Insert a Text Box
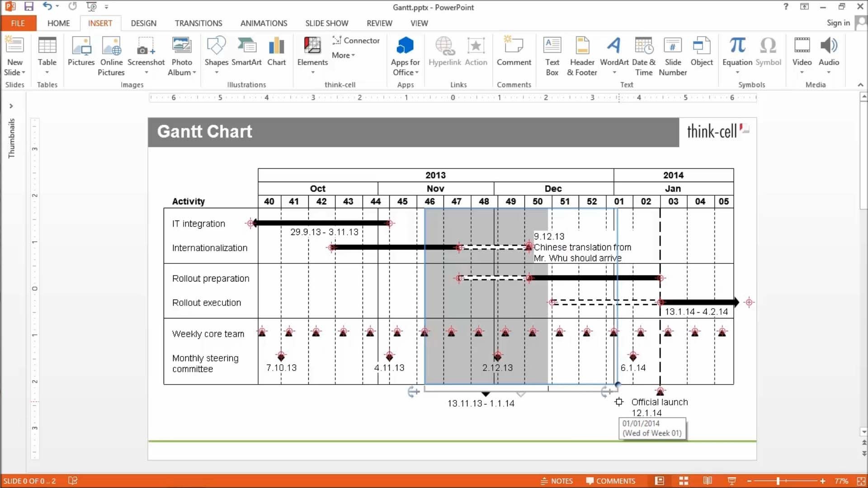868x488 pixels. point(552,56)
